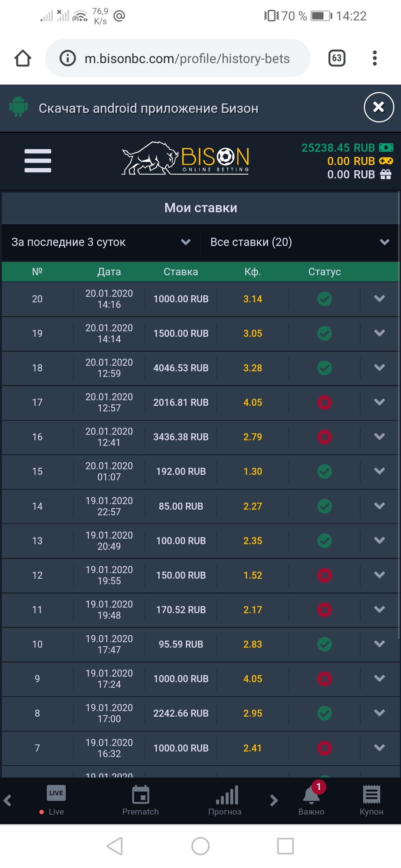The width and height of the screenshot is (401, 868).
Task: Tap the lost status icon of bet 11
Action: coord(325,609)
